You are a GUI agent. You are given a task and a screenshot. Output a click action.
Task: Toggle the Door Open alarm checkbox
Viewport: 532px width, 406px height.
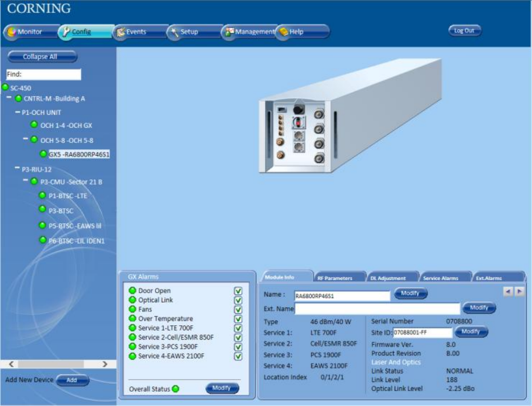click(x=238, y=291)
